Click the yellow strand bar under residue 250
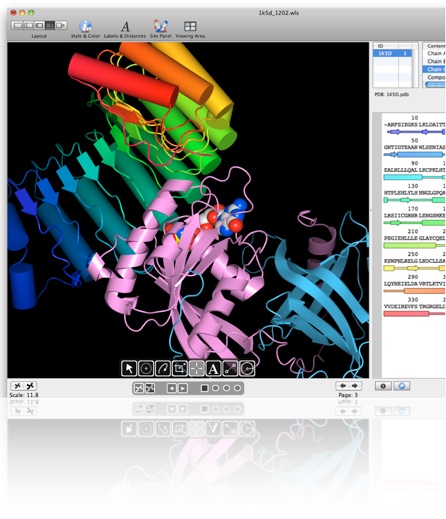 (x=413, y=268)
